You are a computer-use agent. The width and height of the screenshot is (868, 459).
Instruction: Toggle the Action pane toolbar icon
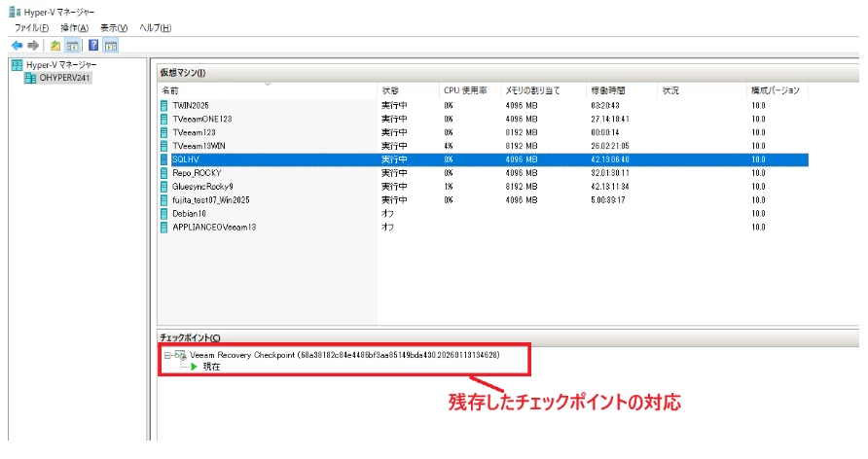point(111,46)
